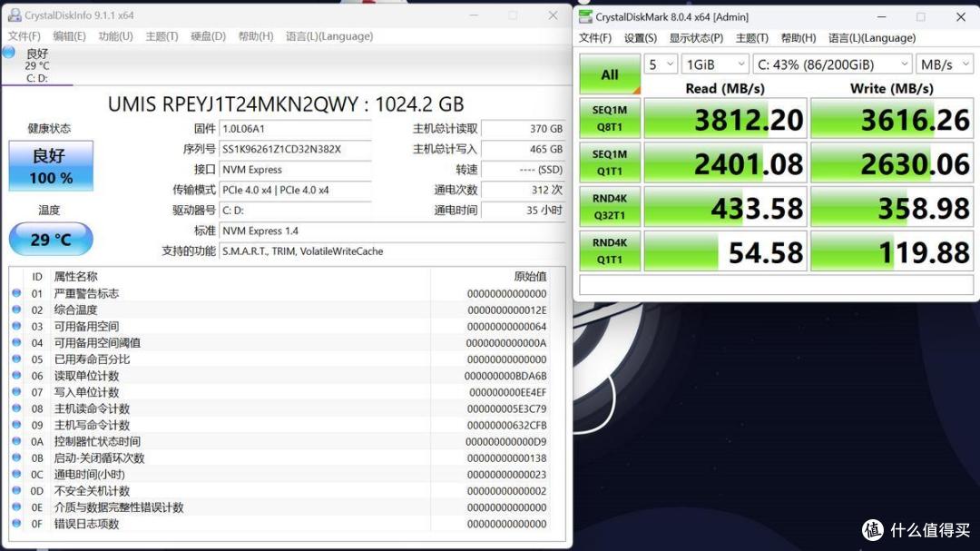Click status orb for attribute 07 写入单位计数

[16, 392]
